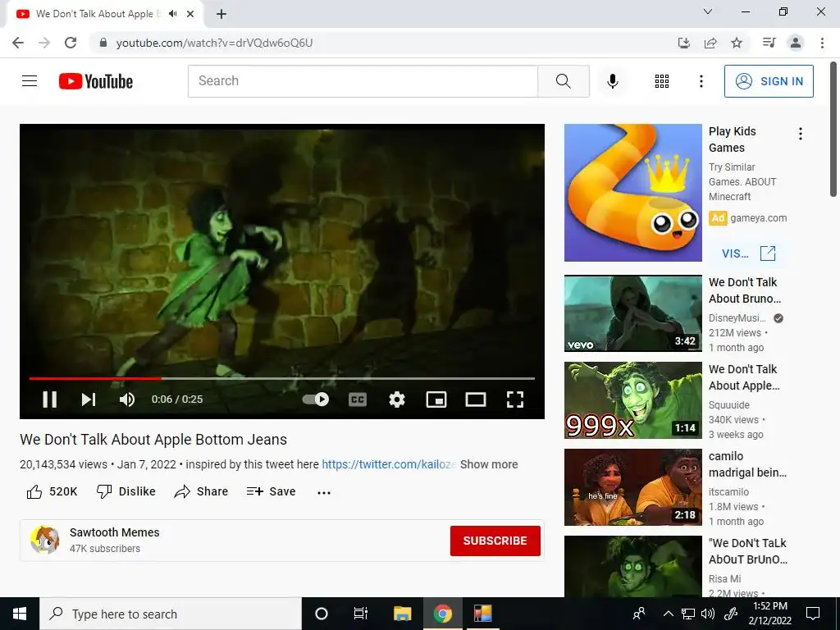
Task: Open the Chrome profile avatar
Action: pyautogui.click(x=796, y=43)
